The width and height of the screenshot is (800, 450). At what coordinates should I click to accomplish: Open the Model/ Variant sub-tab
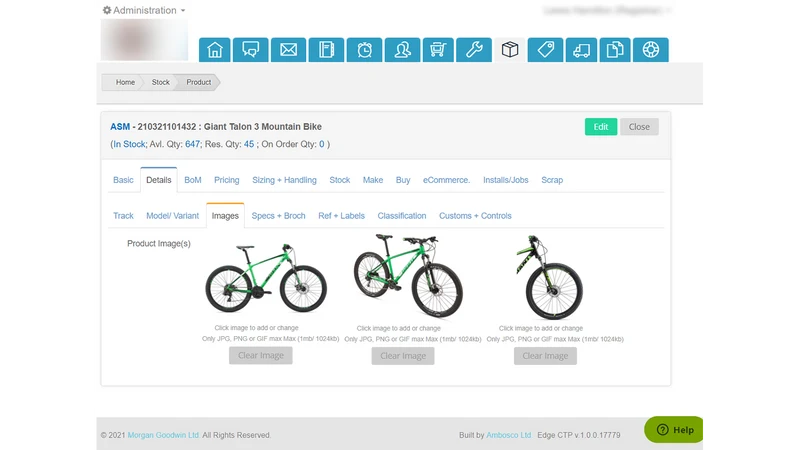[x=172, y=216]
